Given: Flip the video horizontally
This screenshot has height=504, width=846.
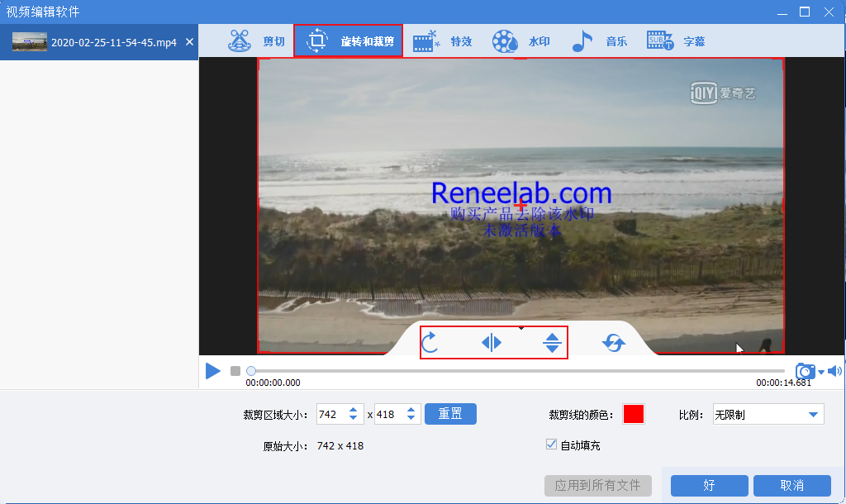Looking at the screenshot, I should coord(491,342).
